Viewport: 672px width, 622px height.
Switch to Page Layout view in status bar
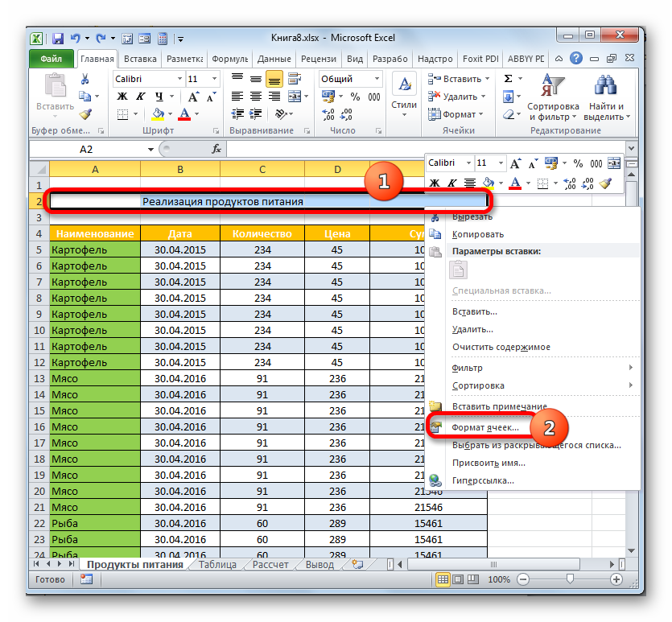click(458, 579)
